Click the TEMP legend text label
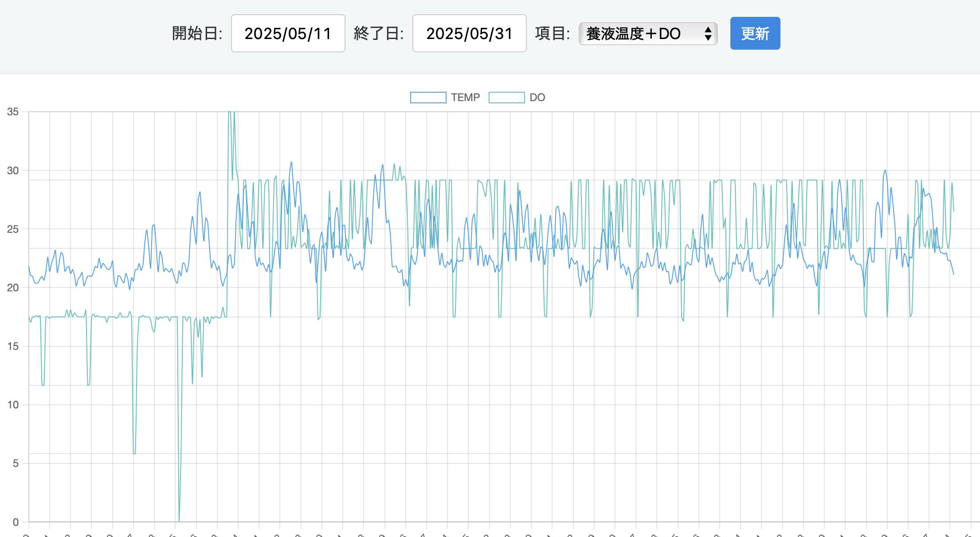 [465, 98]
